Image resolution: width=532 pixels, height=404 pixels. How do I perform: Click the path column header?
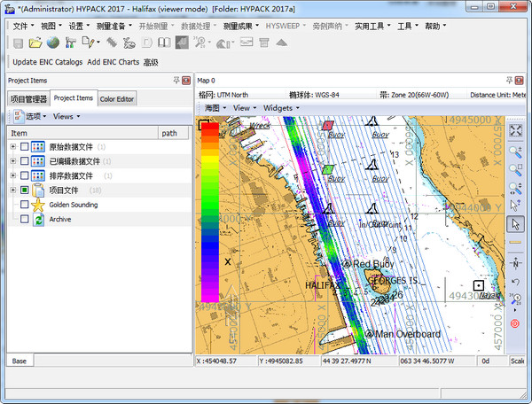(173, 133)
